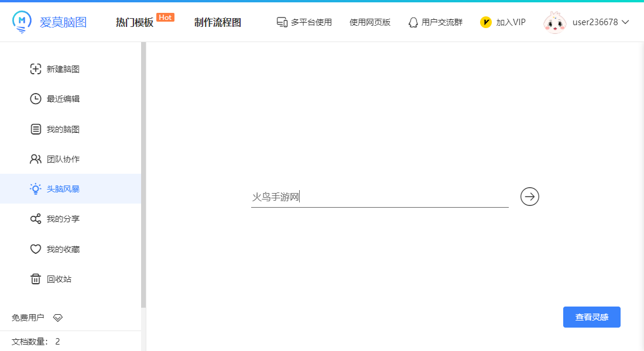Click the 免费用户 label

pos(28,318)
